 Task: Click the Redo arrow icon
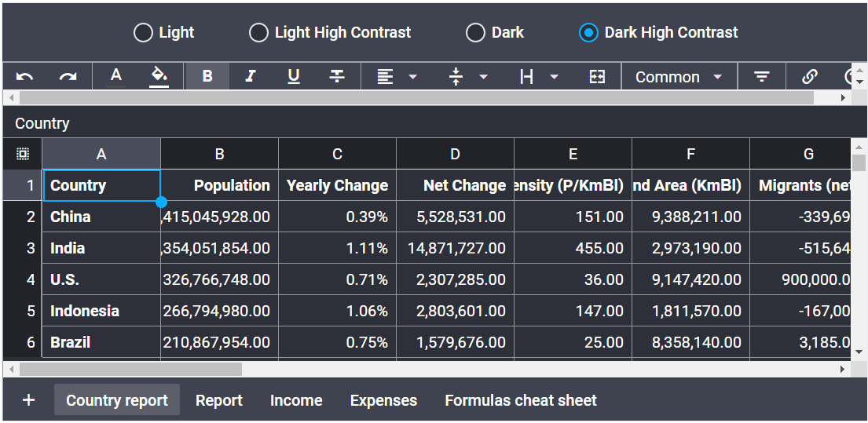[x=68, y=77]
